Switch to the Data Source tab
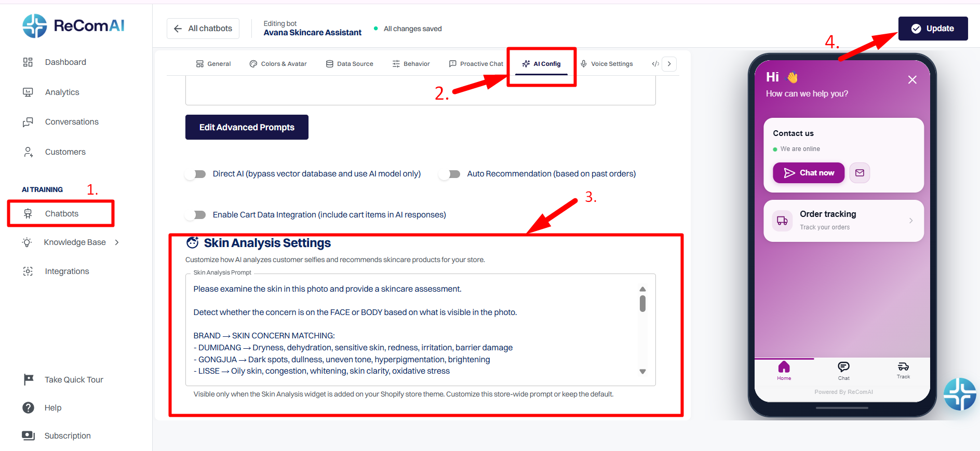The image size is (980, 451). tap(350, 64)
